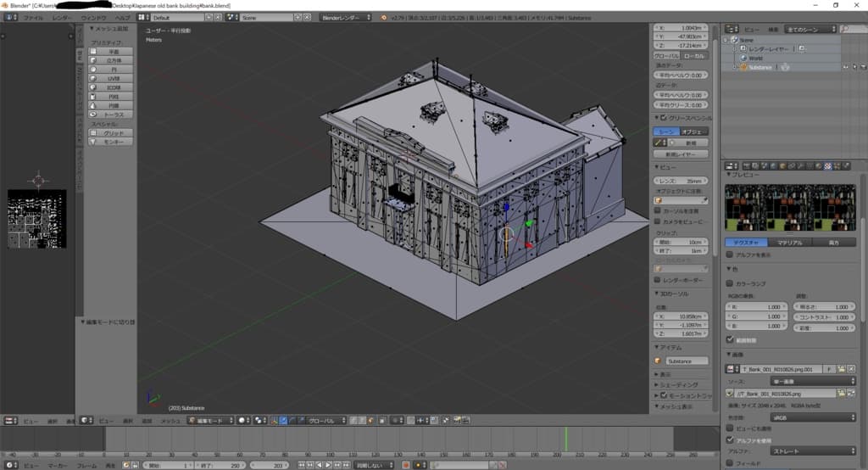Switch to the マテリアル preview tab

(x=790, y=242)
